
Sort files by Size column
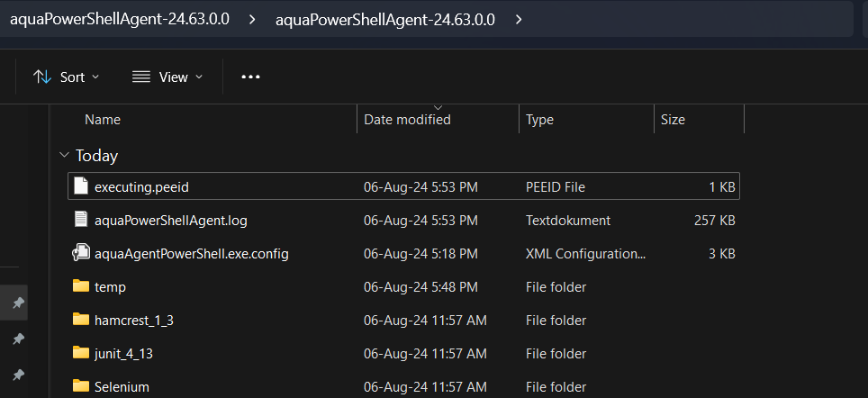point(673,120)
